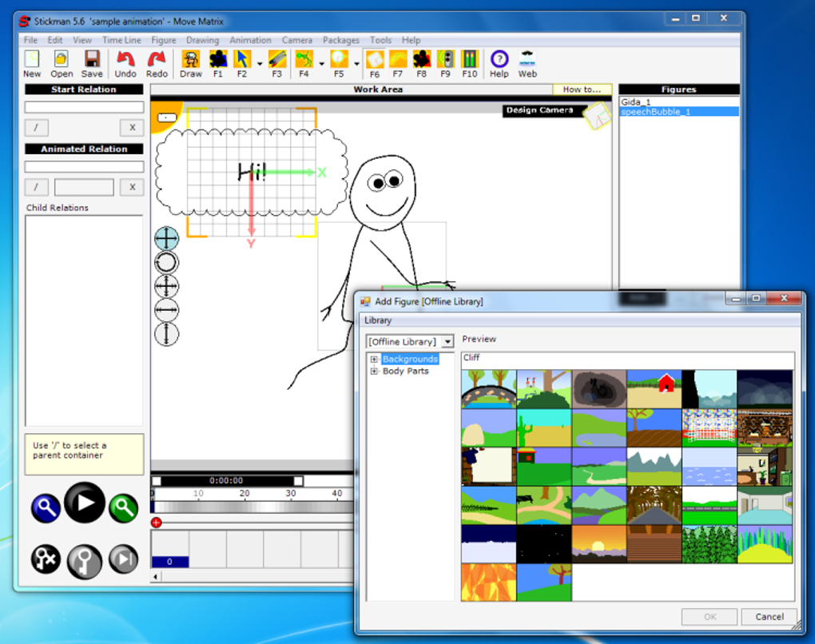Open the dropdown arrow next to F2
Screen dimensions: 815x644
pyautogui.click(x=260, y=64)
